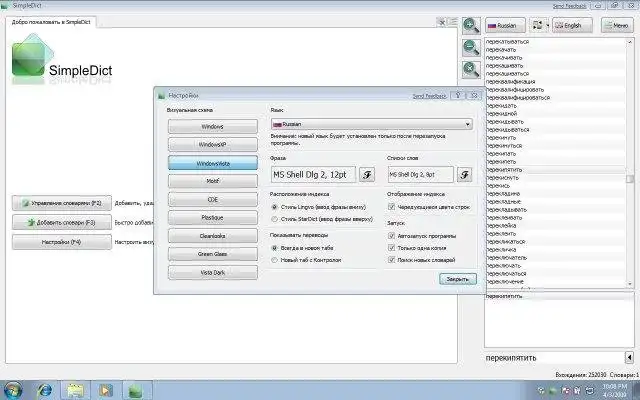Click the reset zoom magnifier icon
This screenshot has width=640, height=400.
pyautogui.click(x=471, y=69)
